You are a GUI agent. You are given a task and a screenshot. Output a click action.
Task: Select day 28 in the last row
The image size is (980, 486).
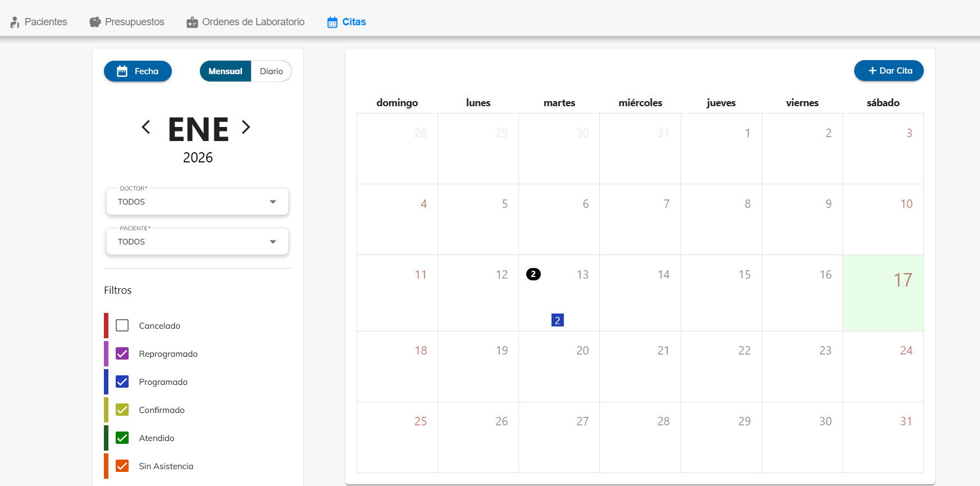point(640,437)
